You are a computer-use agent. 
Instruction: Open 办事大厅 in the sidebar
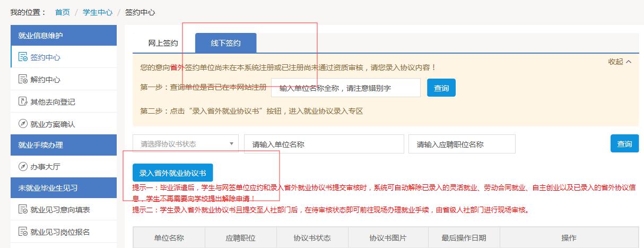64,166
